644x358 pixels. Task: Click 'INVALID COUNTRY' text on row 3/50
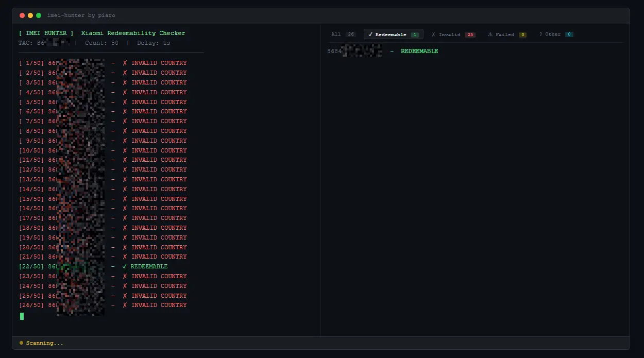159,82
